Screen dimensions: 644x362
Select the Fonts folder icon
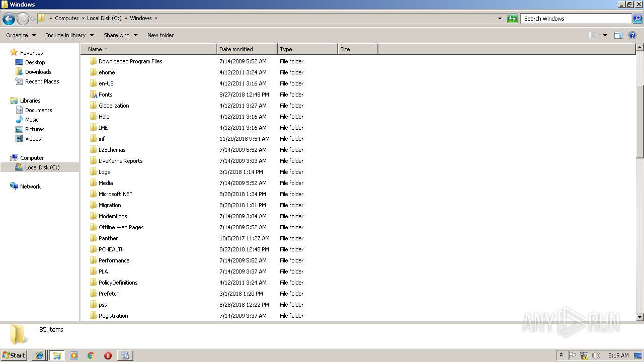tap(93, 95)
